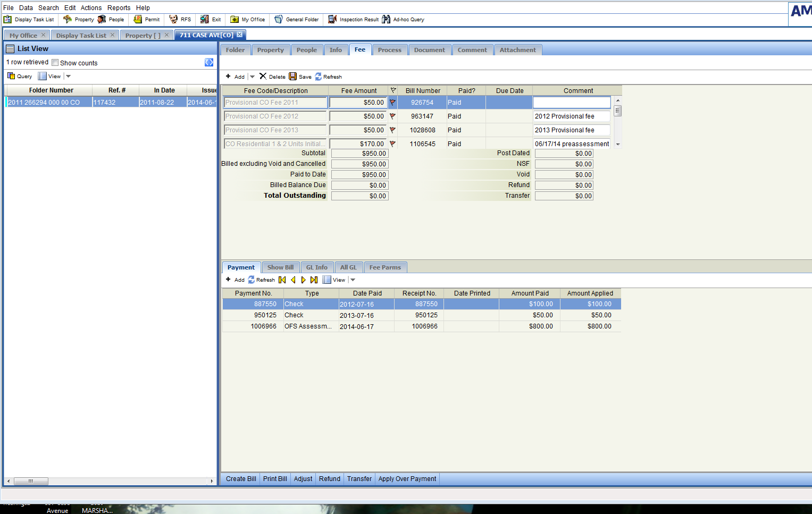Image resolution: width=812 pixels, height=514 pixels.
Task: Expand the fee Add dropdown arrow
Action: coord(253,77)
